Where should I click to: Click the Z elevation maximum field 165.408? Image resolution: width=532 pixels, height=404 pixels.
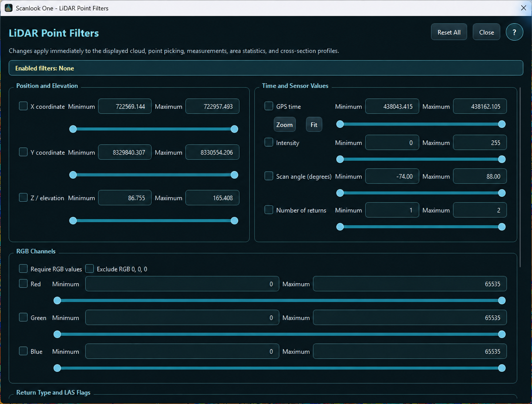tap(212, 197)
